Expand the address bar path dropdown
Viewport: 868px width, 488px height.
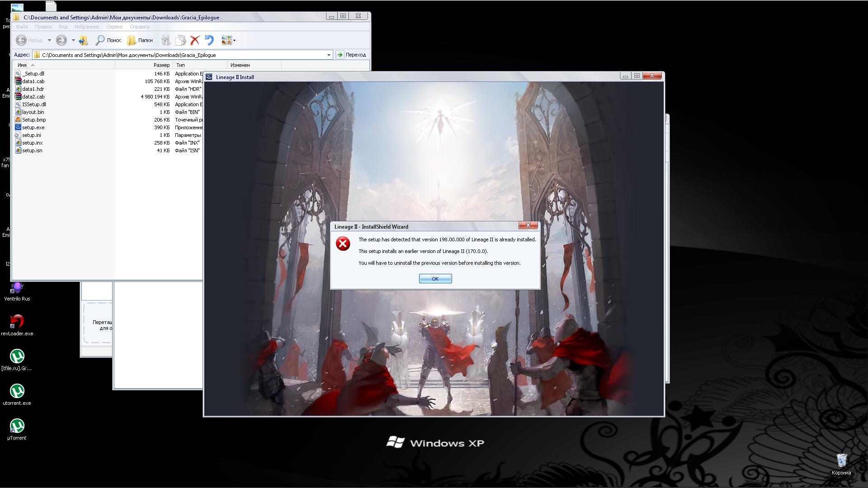(x=329, y=55)
